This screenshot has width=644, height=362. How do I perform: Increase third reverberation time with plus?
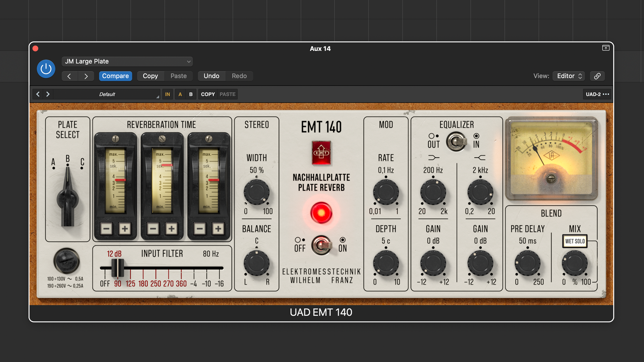point(218,229)
